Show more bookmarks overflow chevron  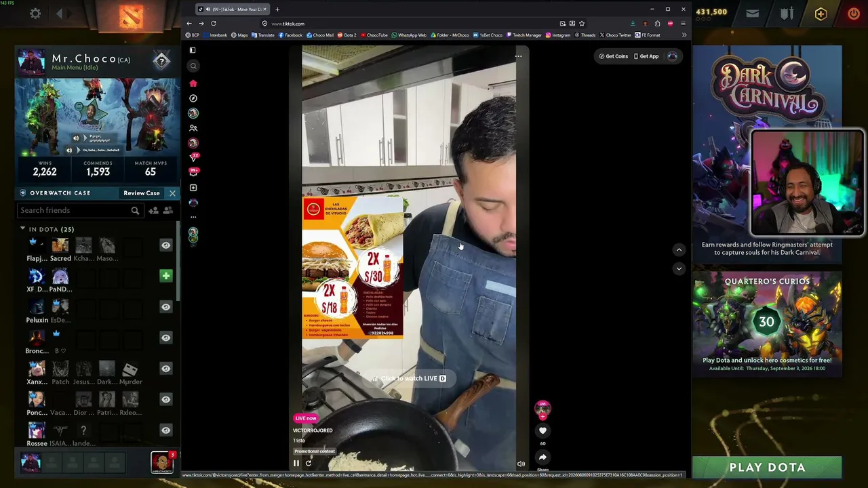point(684,35)
